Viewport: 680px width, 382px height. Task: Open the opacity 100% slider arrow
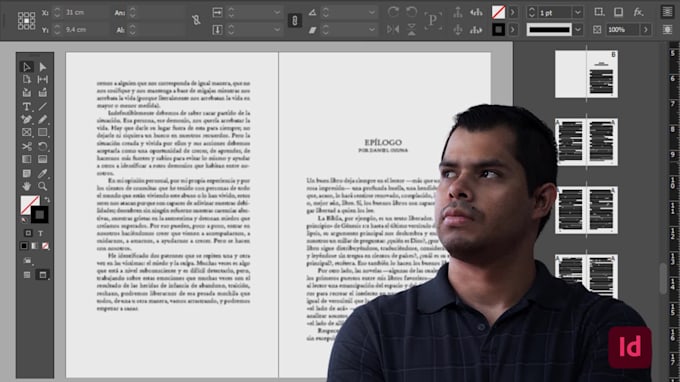click(x=645, y=29)
